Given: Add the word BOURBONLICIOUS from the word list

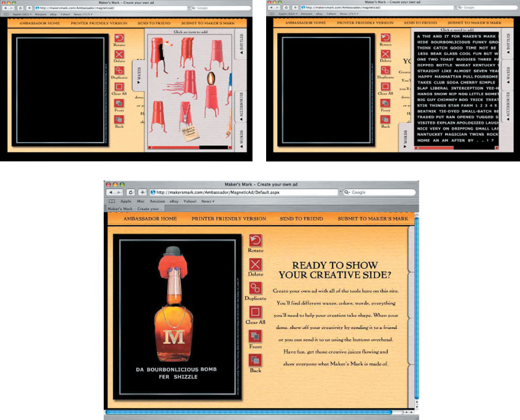Looking at the screenshot, I should click(451, 42).
